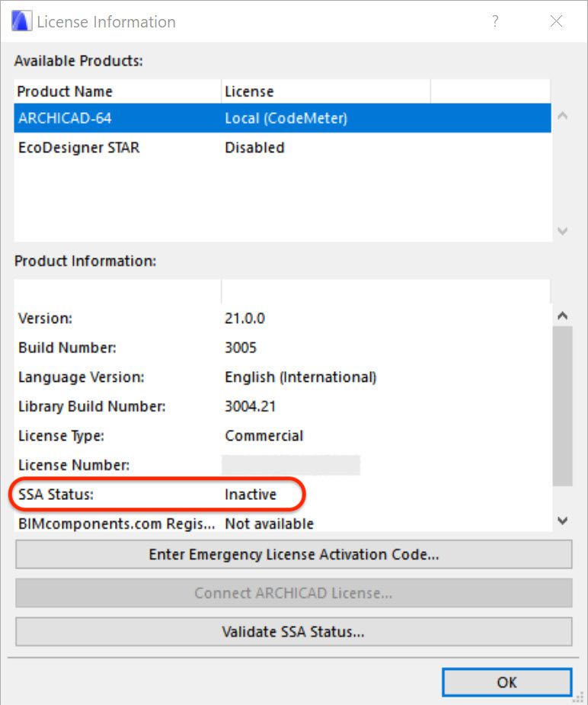This screenshot has height=705, width=588.
Task: Select the Commercial license type value
Action: tap(264, 436)
